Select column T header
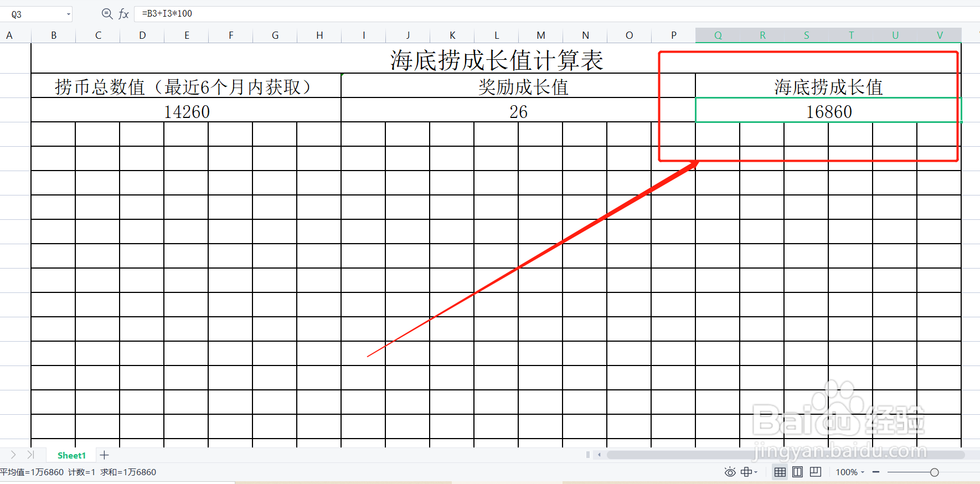 point(851,35)
